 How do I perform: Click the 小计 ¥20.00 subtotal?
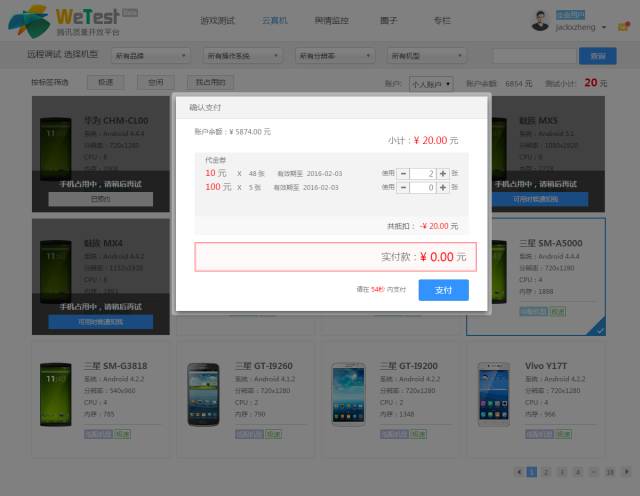(423, 140)
